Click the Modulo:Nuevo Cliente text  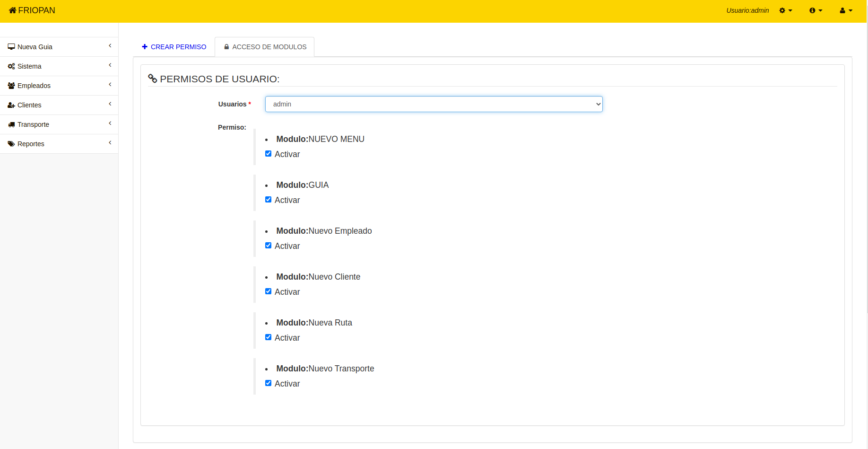pyautogui.click(x=318, y=277)
